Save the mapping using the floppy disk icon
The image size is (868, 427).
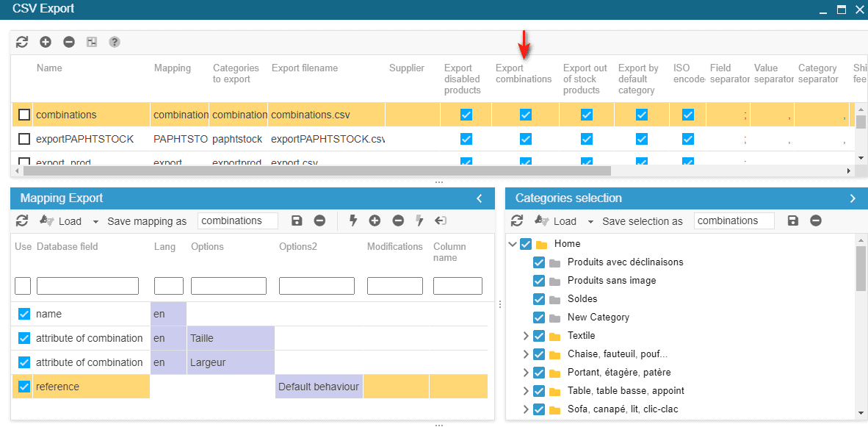(297, 221)
